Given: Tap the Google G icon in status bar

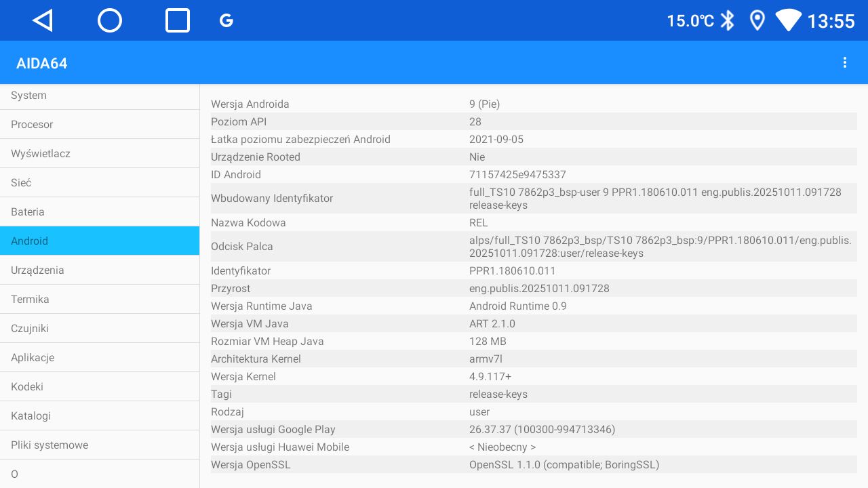Looking at the screenshot, I should coord(226,20).
